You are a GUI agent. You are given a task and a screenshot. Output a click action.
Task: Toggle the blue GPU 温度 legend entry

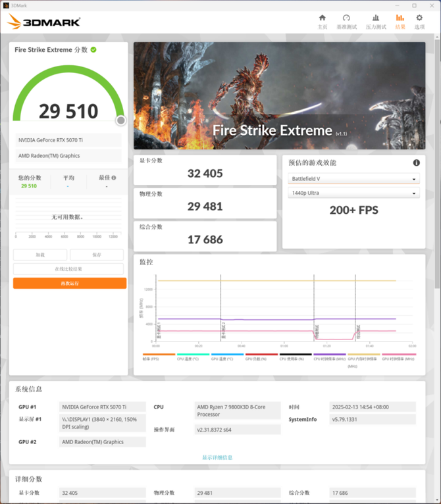point(227,357)
